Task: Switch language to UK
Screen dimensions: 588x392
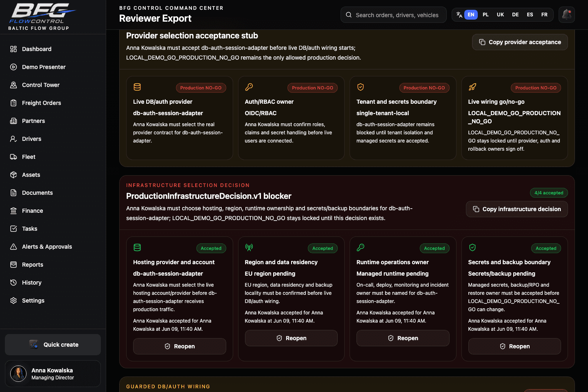Action: 500,15
